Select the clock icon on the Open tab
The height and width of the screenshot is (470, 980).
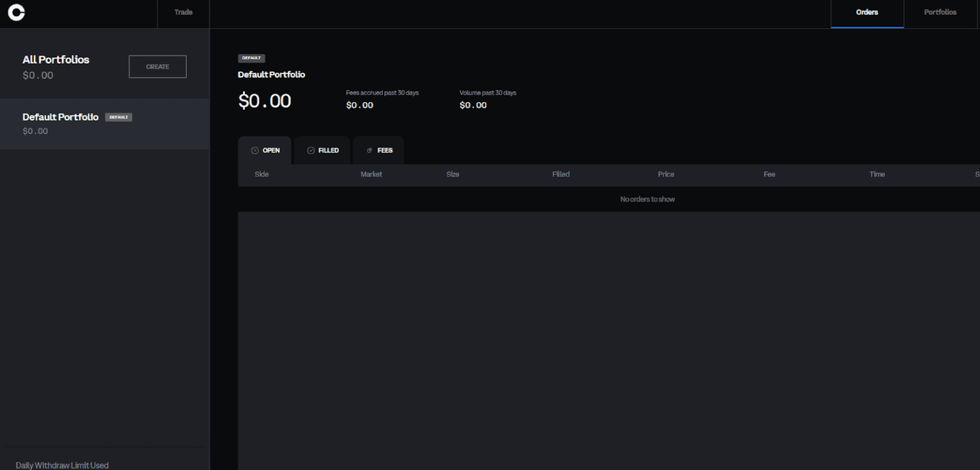pos(254,150)
